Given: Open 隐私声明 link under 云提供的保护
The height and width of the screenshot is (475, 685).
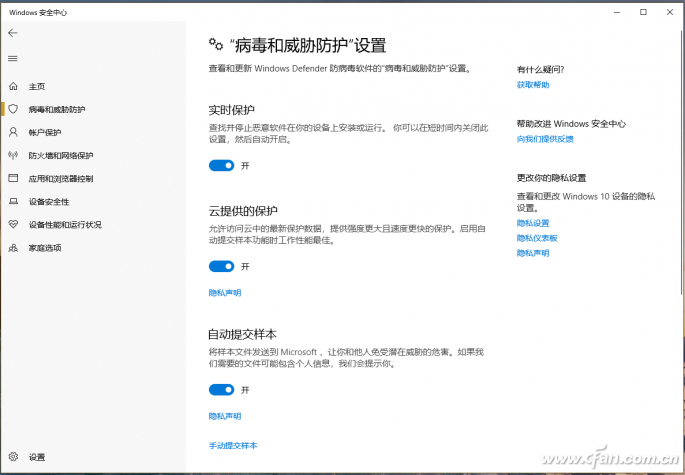Looking at the screenshot, I should pos(225,293).
